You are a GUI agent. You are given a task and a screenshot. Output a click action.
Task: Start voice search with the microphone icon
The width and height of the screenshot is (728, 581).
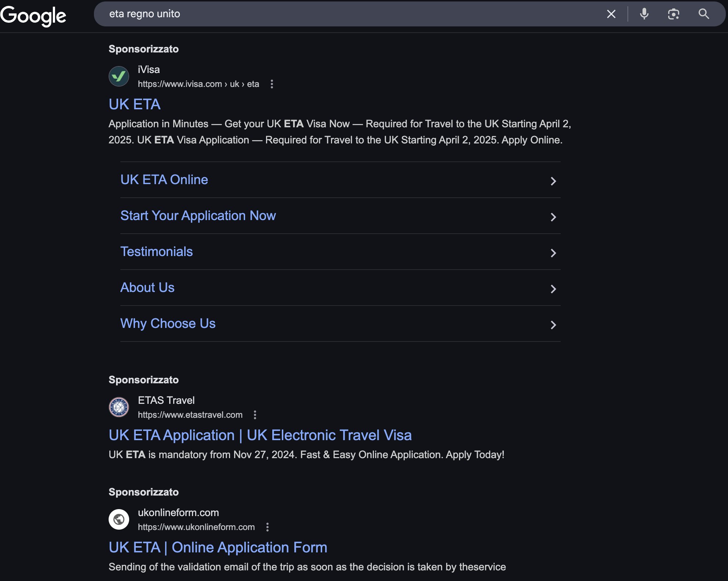click(x=644, y=14)
